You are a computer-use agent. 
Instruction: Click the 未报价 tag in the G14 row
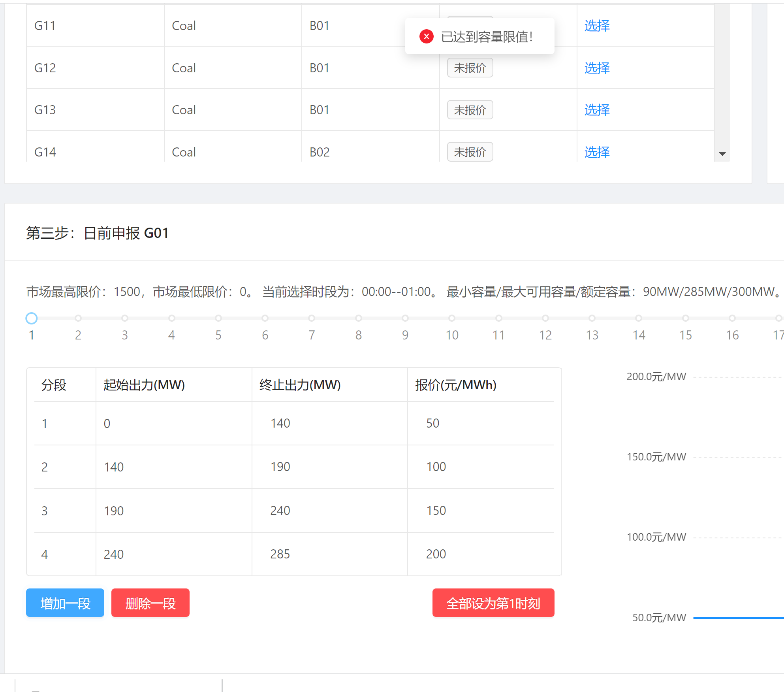click(470, 152)
